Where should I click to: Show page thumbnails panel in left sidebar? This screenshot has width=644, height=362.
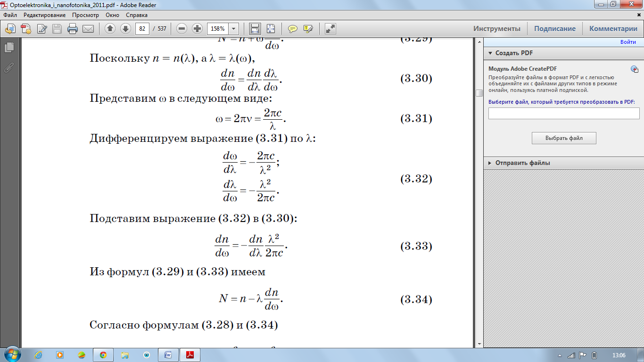point(8,48)
